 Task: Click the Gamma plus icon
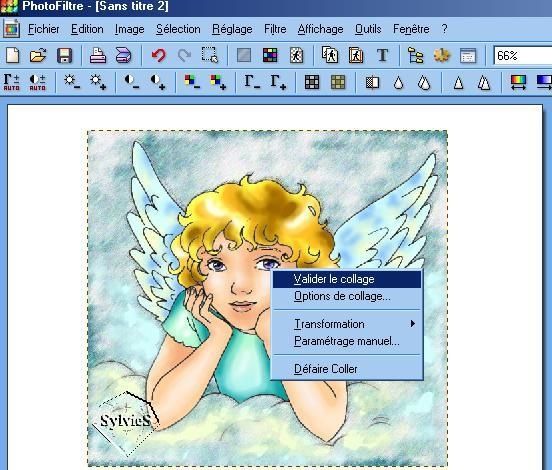point(278,82)
